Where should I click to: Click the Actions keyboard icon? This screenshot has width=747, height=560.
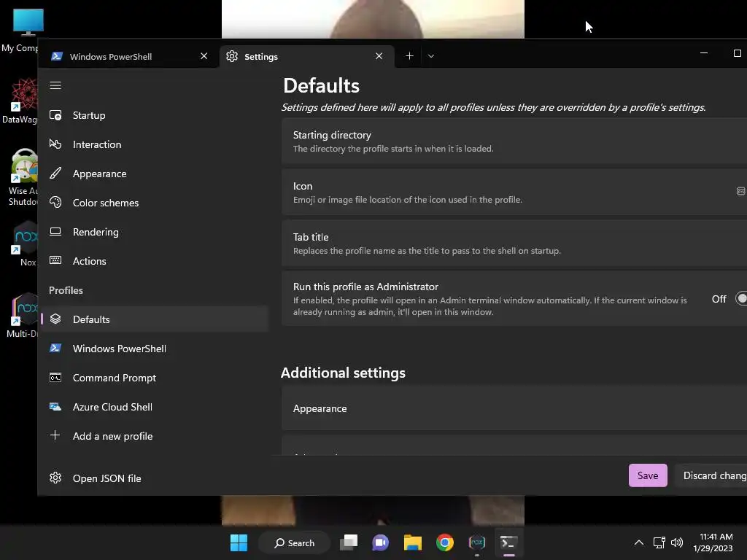(x=55, y=260)
